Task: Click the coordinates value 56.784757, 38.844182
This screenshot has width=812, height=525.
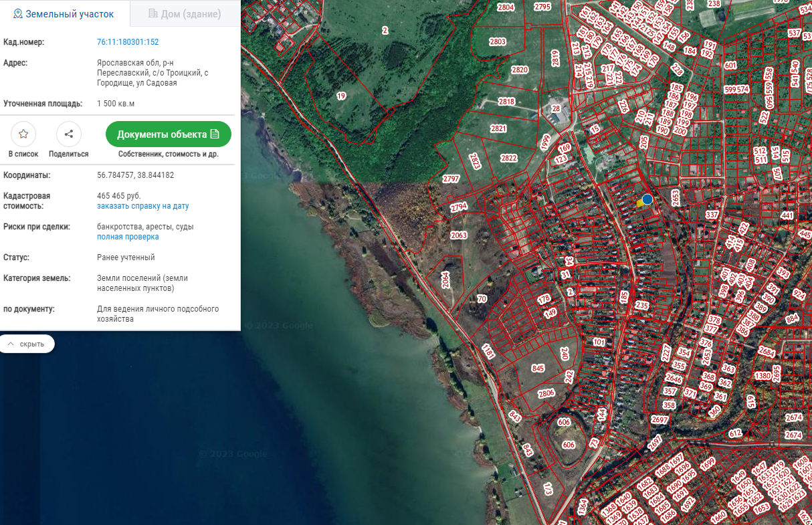Action: 135,175
